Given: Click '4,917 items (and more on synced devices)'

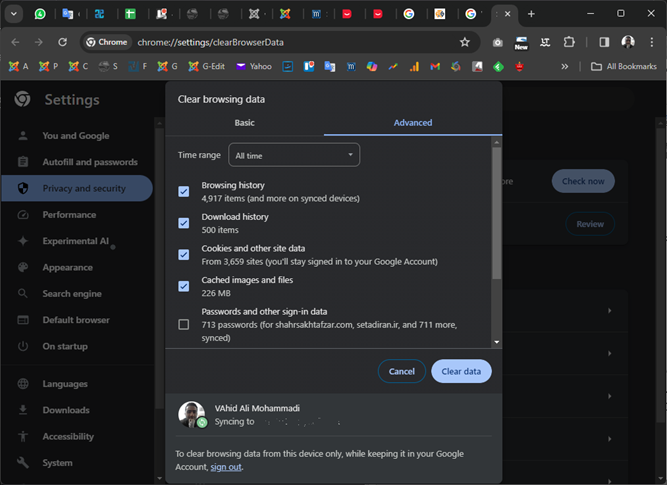Looking at the screenshot, I should tap(280, 199).
